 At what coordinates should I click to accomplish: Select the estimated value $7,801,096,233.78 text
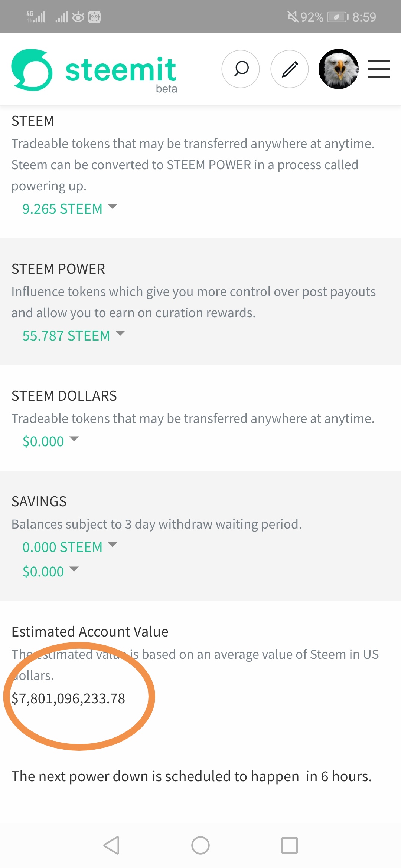(x=68, y=698)
